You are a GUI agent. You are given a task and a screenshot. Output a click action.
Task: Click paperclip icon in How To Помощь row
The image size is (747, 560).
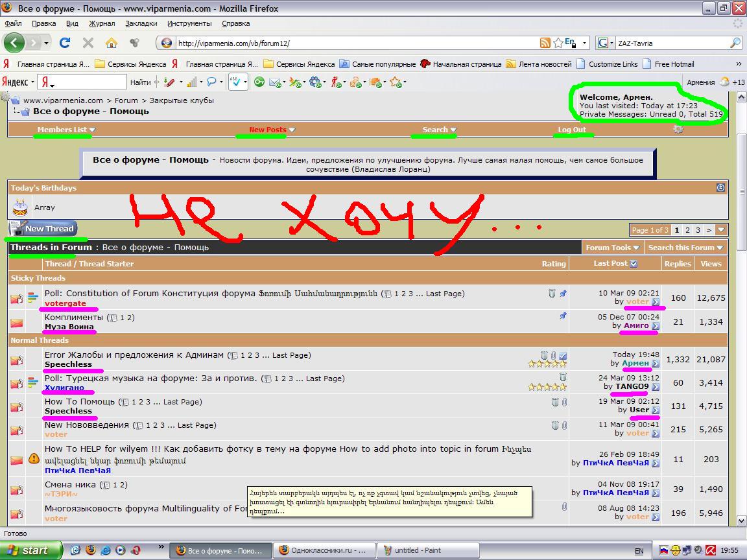tap(564, 402)
